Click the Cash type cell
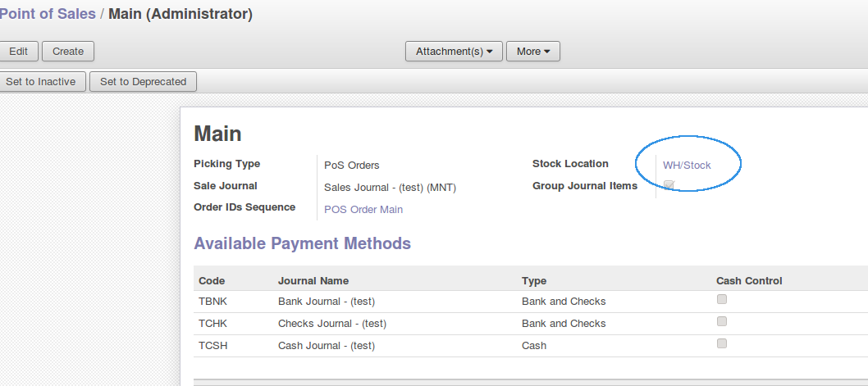This screenshot has height=386, width=868. pos(534,346)
